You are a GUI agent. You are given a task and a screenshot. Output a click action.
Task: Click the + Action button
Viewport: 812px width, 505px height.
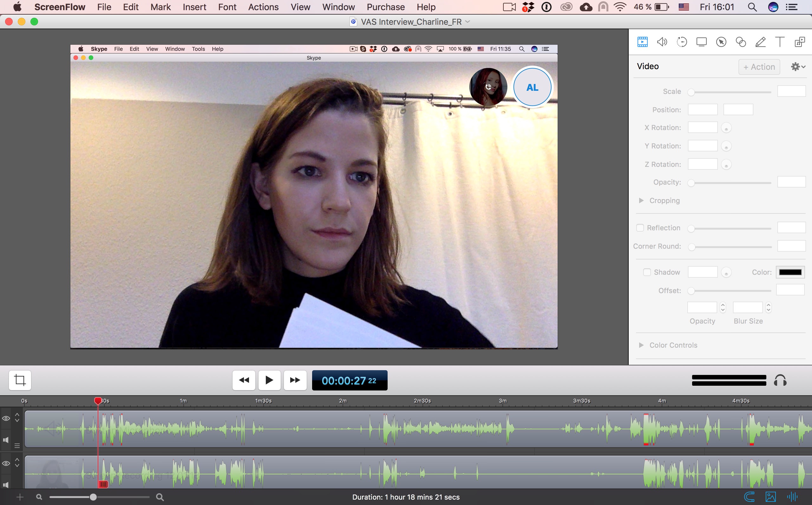click(x=759, y=67)
